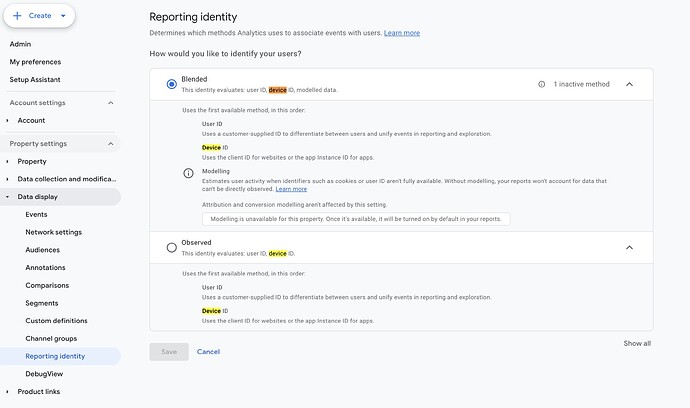Expand the Product links tree item
The height and width of the screenshot is (408, 690).
[9, 391]
